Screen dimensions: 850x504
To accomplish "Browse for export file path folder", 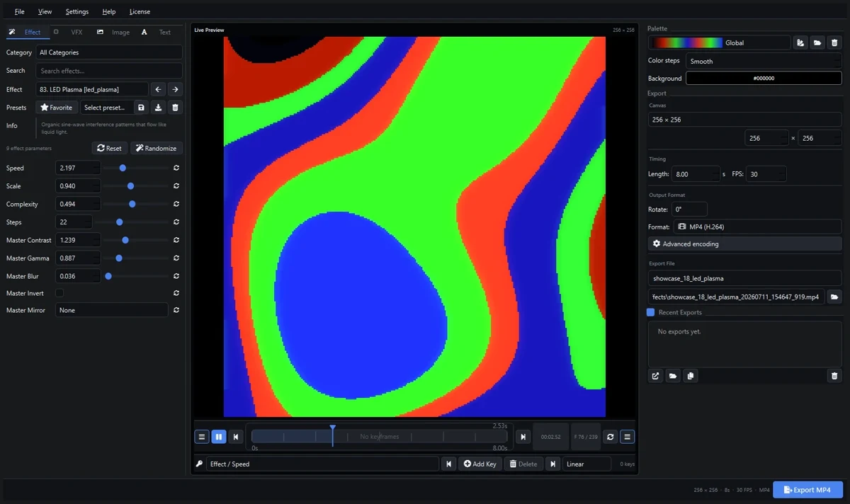I will pos(834,297).
